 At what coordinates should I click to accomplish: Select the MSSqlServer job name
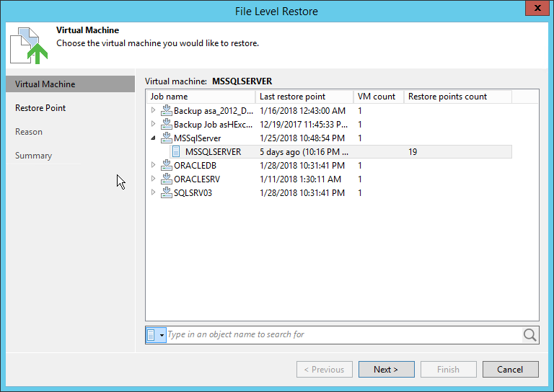point(197,138)
